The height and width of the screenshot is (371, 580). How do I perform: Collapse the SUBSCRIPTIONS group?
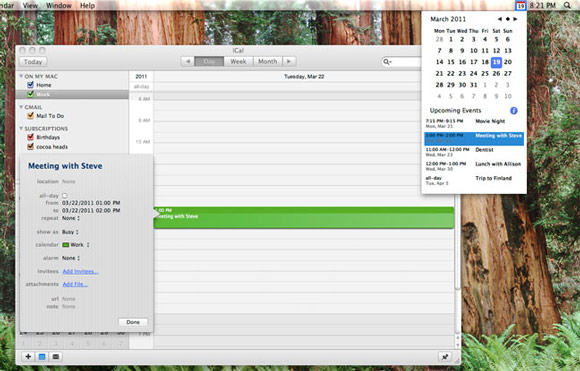coord(21,128)
